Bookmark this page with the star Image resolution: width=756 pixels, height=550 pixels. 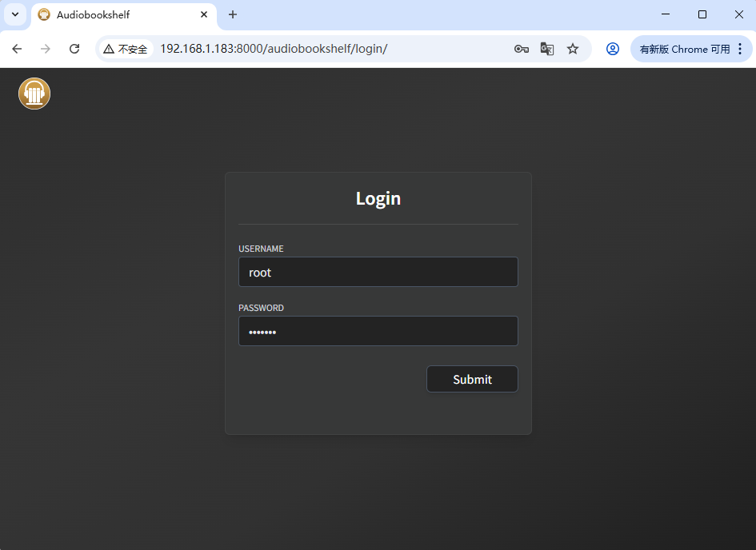point(572,49)
